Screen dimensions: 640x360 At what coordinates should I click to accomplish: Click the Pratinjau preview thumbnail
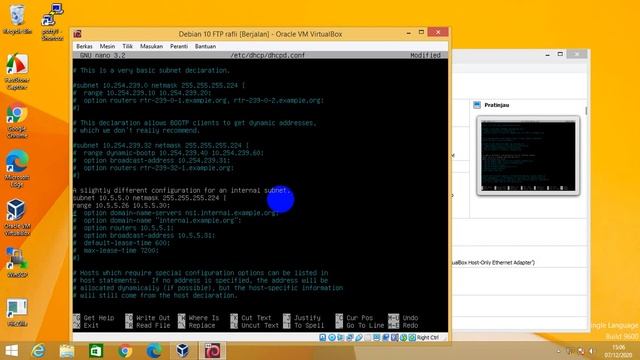pos(528,156)
